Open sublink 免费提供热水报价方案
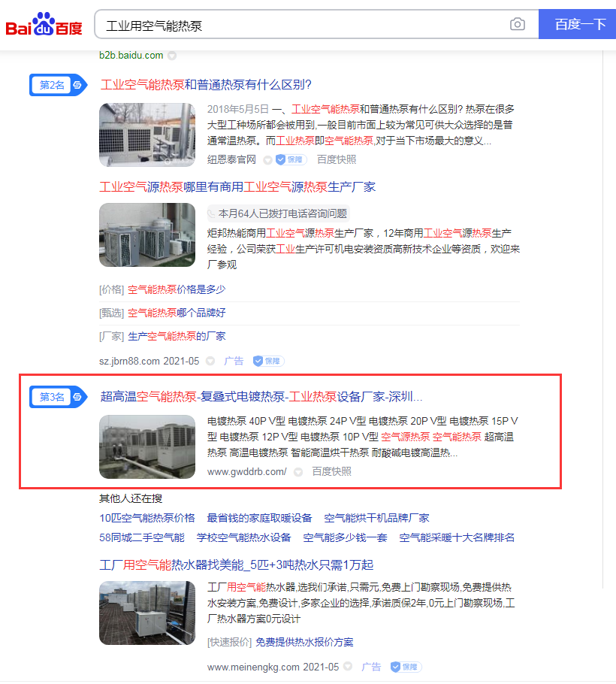 [x=304, y=642]
